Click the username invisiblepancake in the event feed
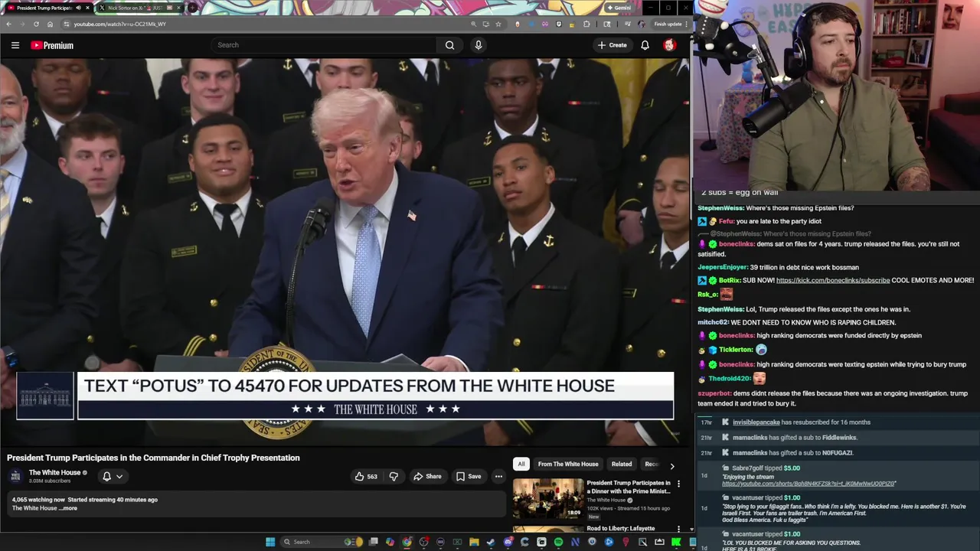 click(756, 422)
